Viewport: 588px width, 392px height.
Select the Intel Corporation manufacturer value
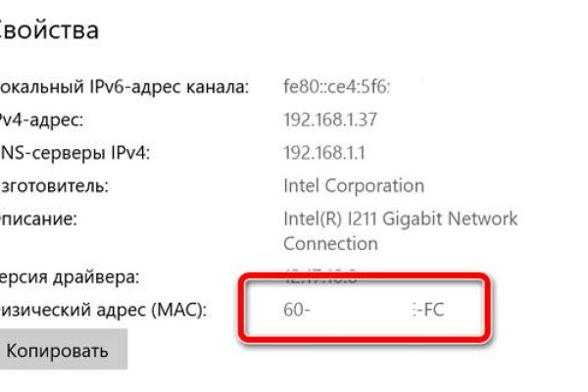pos(353,185)
